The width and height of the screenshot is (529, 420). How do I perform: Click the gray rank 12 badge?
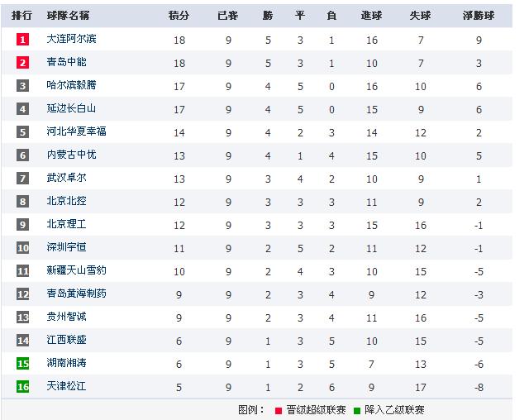tap(22, 294)
